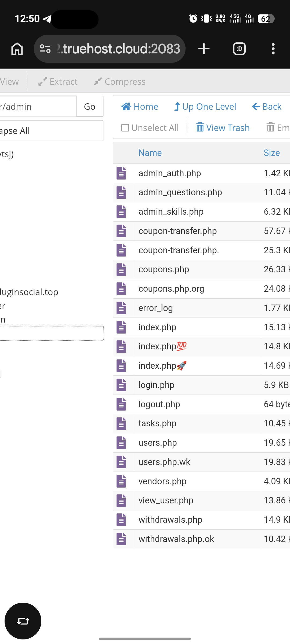Select users.php.wk file name
This screenshot has width=290, height=644.
point(164,462)
